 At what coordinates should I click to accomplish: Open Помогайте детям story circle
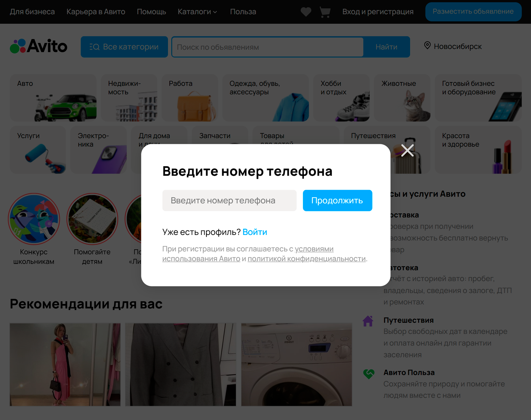[x=92, y=219]
